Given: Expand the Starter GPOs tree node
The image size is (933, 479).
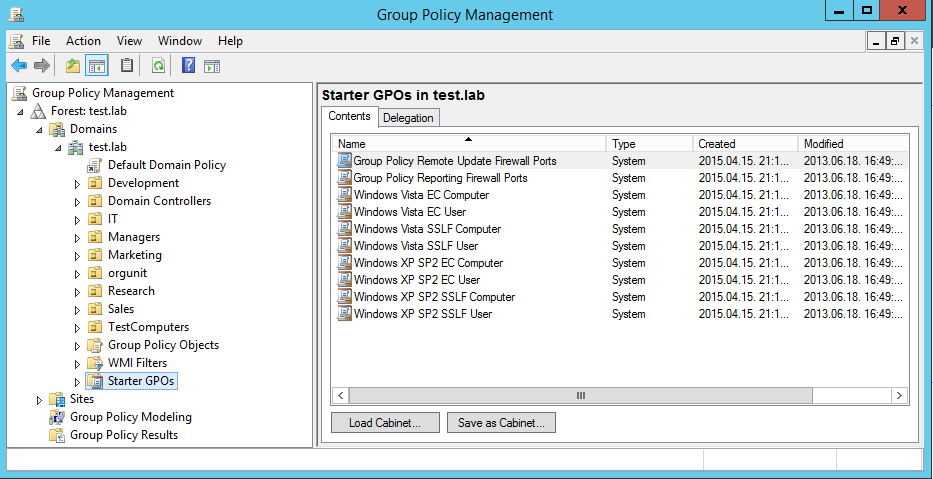Looking at the screenshot, I should click(77, 382).
